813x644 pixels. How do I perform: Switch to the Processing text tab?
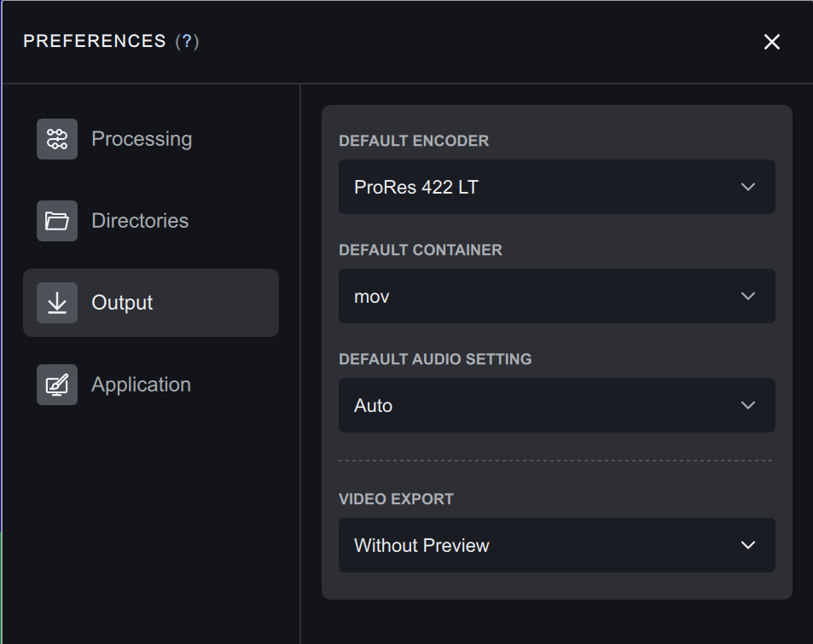(142, 139)
